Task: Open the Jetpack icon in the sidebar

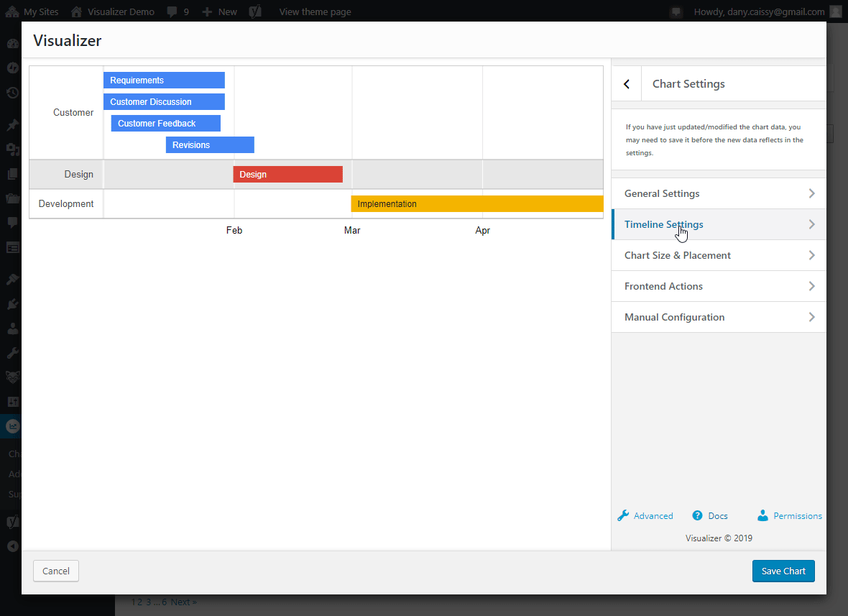Action: pos(12,68)
